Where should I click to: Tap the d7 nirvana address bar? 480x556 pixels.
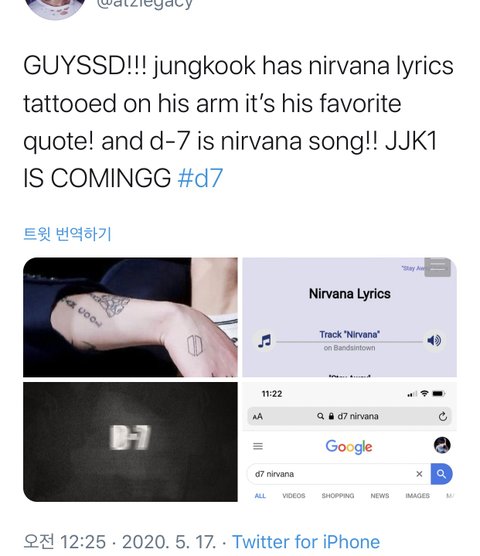click(350, 416)
